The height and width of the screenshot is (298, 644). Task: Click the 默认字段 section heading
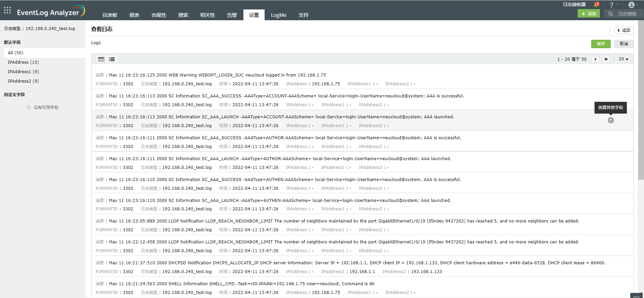[x=12, y=42]
